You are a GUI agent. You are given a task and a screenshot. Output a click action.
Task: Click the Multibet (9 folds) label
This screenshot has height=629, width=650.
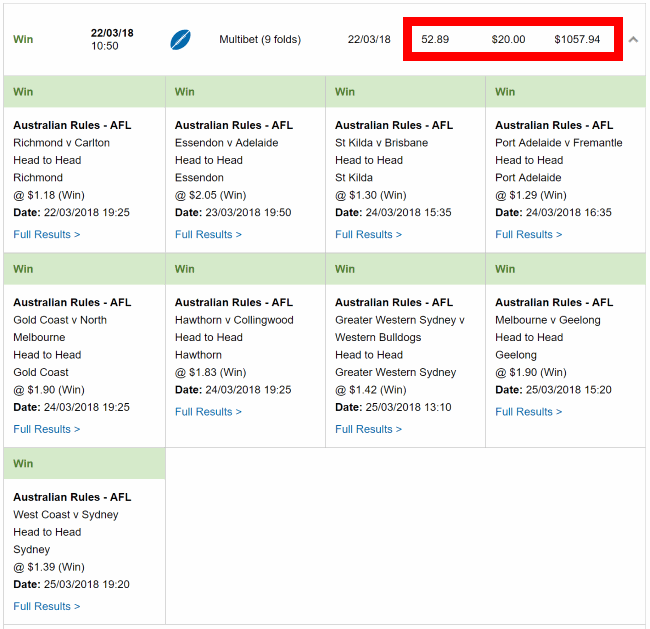tap(260, 39)
